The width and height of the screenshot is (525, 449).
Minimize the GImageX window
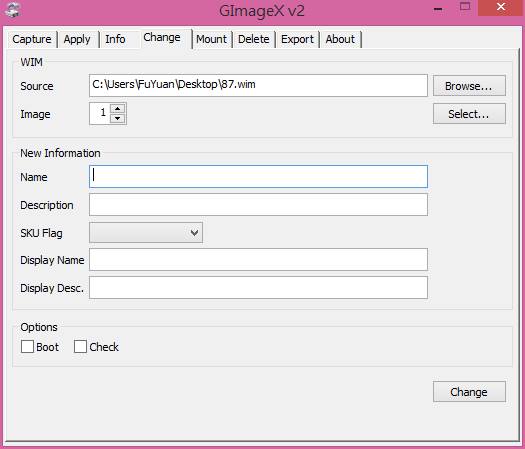click(438, 9)
